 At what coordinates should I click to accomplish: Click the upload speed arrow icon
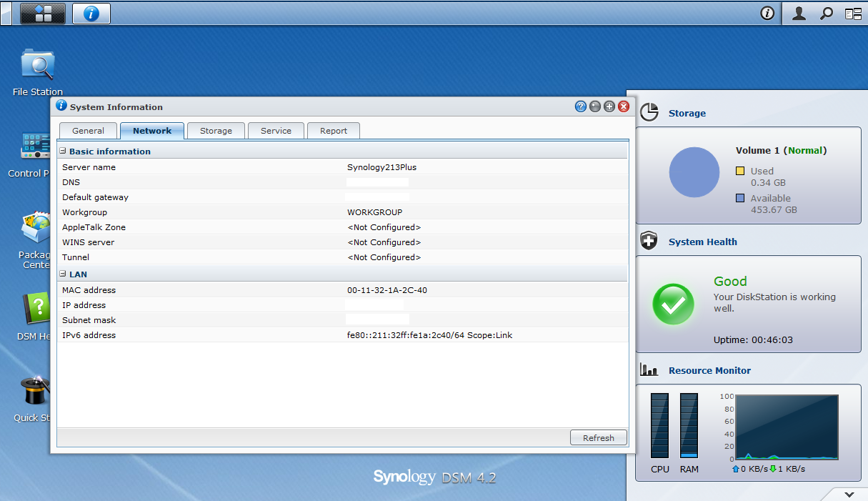point(736,469)
